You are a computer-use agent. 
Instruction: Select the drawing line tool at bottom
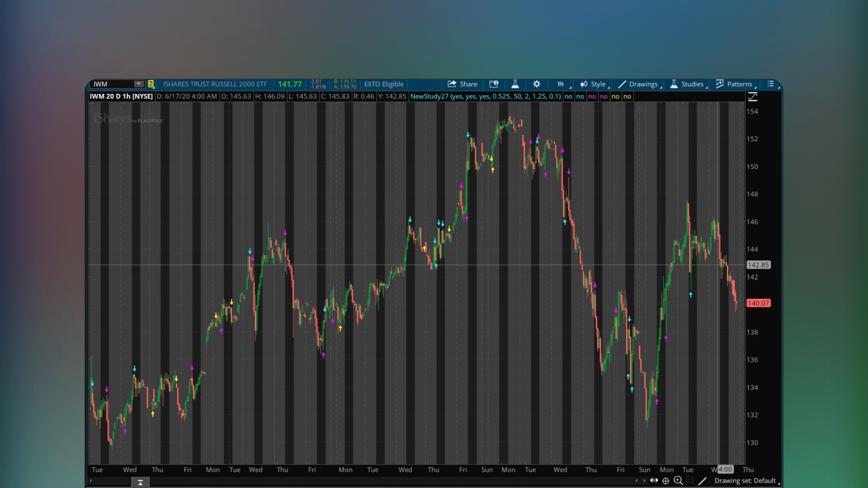coord(703,481)
